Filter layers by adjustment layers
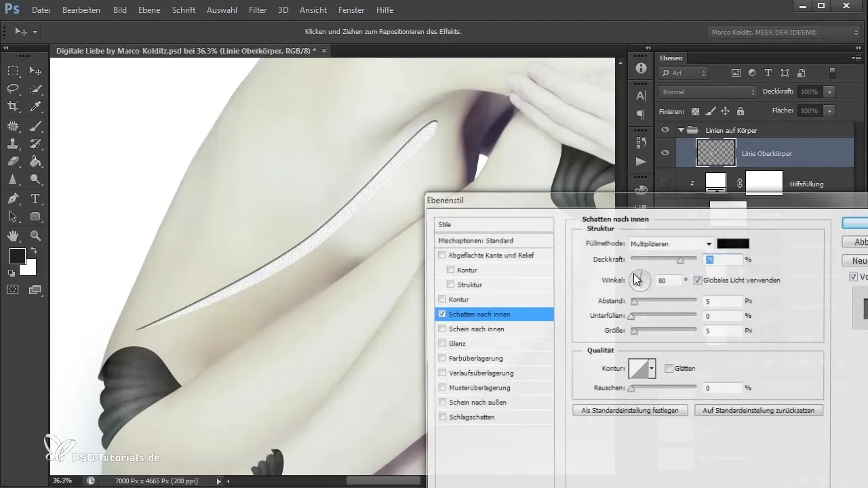 [x=752, y=73]
